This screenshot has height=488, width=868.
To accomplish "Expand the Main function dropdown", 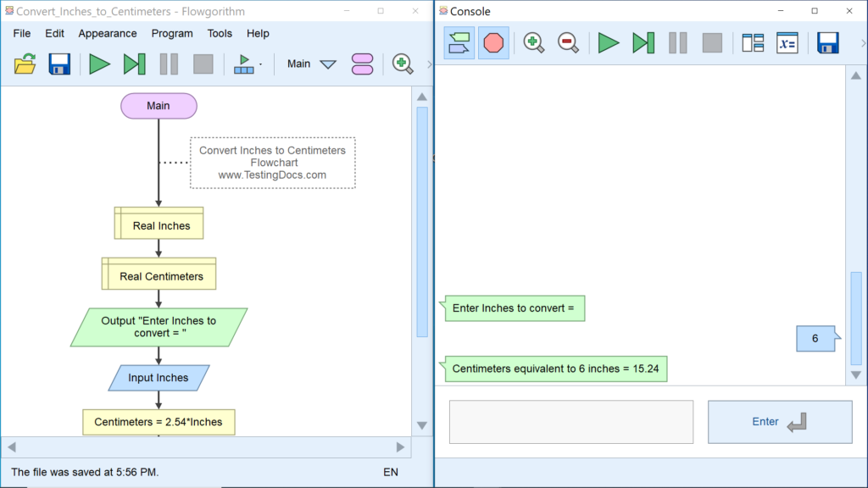I will [x=327, y=64].
